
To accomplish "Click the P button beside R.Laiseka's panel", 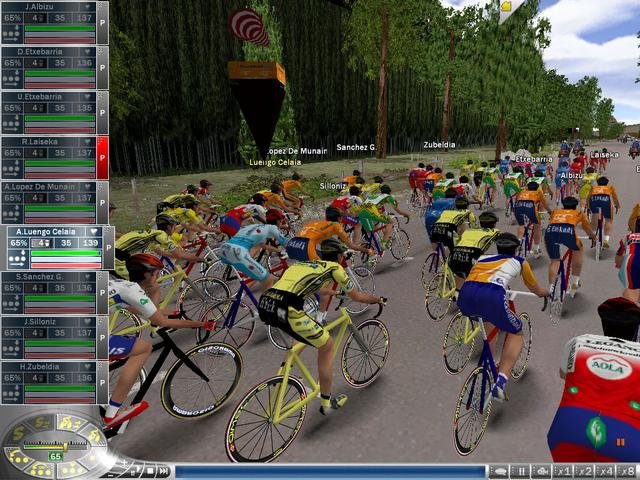I will click(x=102, y=158).
